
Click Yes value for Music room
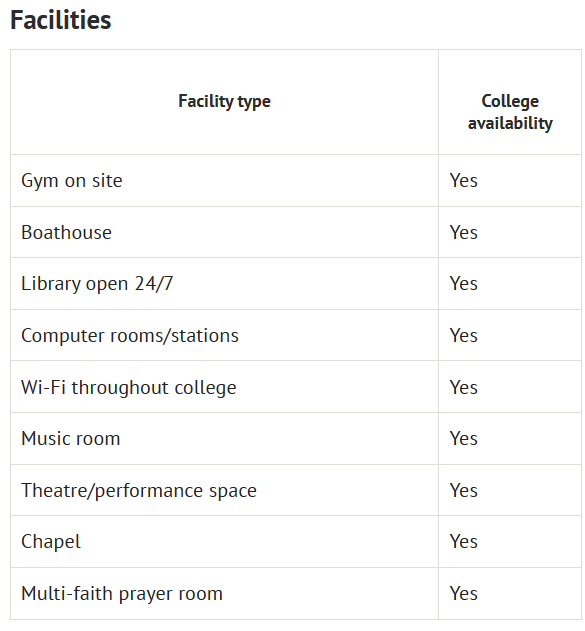pyautogui.click(x=463, y=439)
